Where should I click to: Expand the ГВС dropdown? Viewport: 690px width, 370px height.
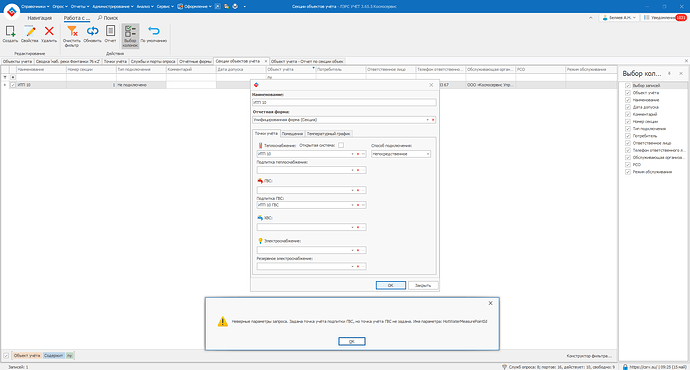352,190
